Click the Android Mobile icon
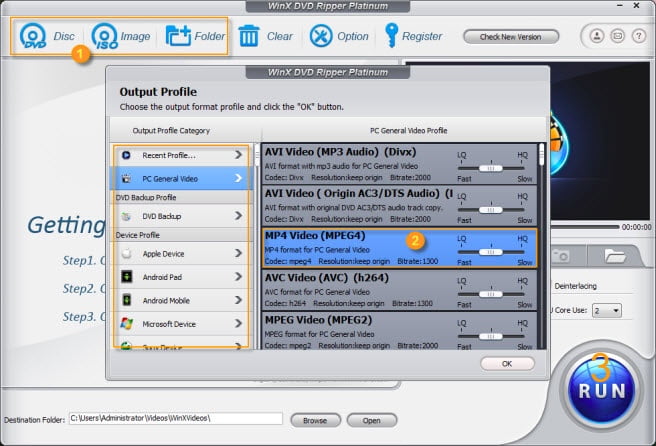The height and width of the screenshot is (446, 656). [126, 300]
